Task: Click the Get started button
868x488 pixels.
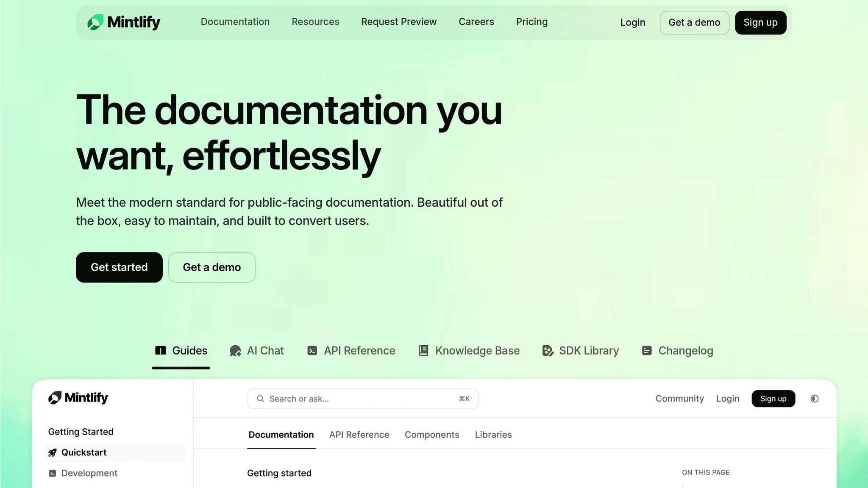Action: (x=119, y=267)
